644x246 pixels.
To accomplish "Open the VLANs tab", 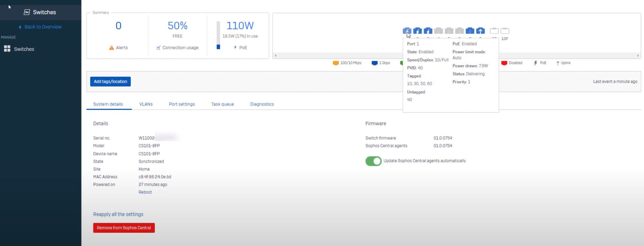I will pyautogui.click(x=146, y=104).
